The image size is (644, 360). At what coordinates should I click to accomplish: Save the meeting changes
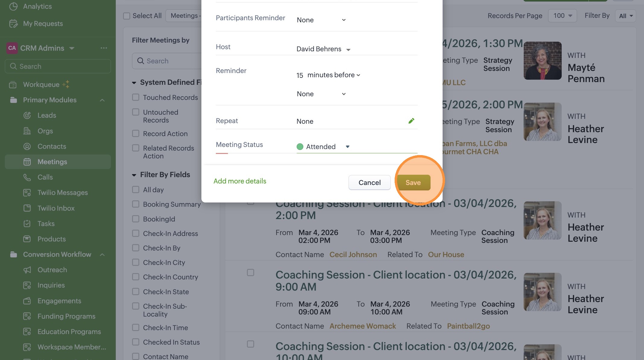(413, 183)
